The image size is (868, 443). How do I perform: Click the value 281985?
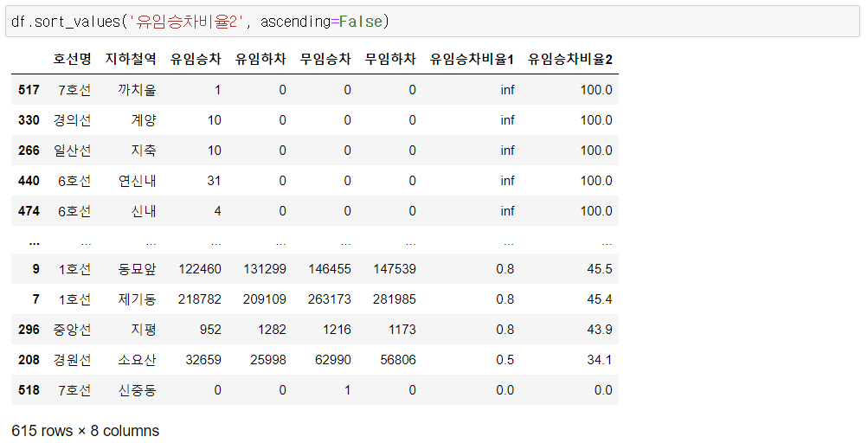pos(395,299)
